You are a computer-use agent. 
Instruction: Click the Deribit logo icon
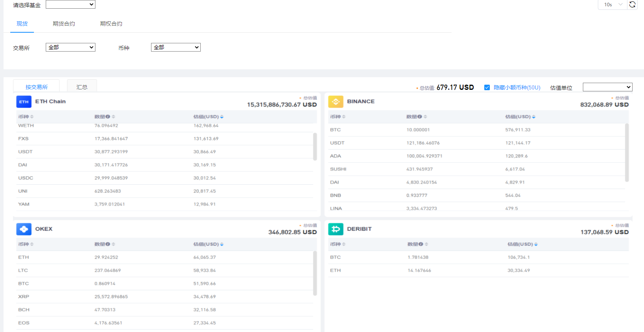click(336, 229)
